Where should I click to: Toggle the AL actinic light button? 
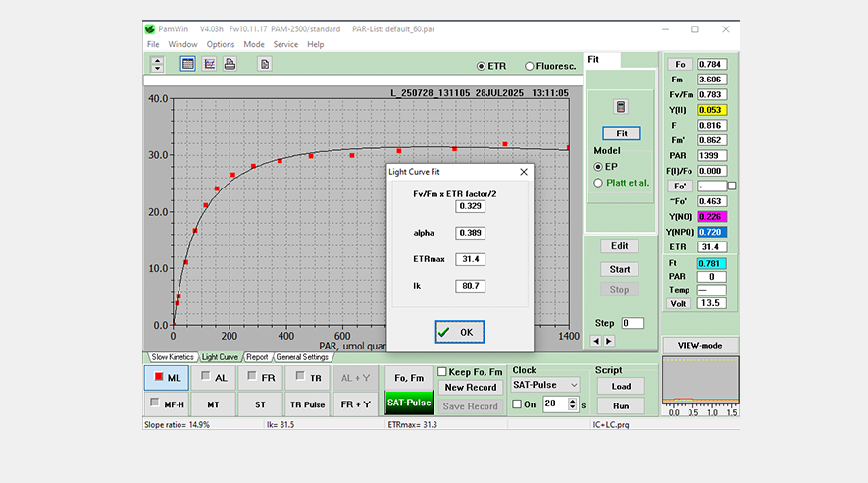pyautogui.click(x=214, y=378)
